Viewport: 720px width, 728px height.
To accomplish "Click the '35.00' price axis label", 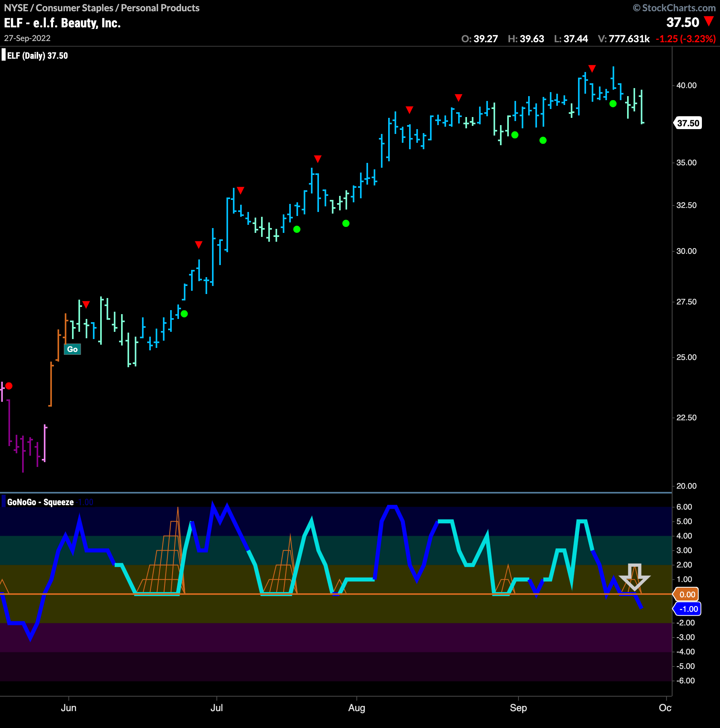I will click(x=686, y=162).
